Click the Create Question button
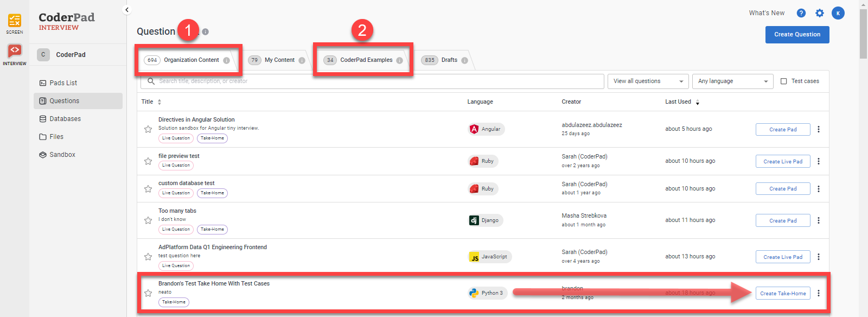Image resolution: width=868 pixels, height=317 pixels. [797, 35]
